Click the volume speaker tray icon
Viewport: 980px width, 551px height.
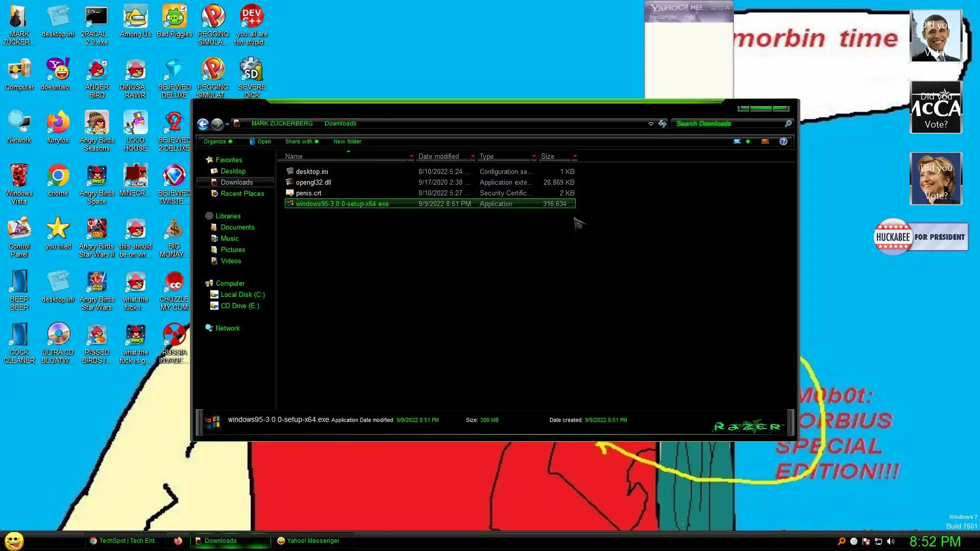point(891,541)
